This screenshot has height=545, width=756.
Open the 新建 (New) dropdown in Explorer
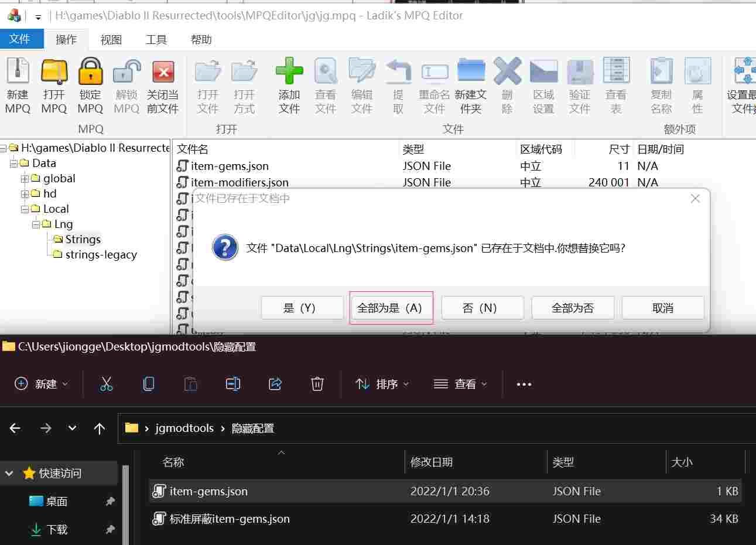41,384
